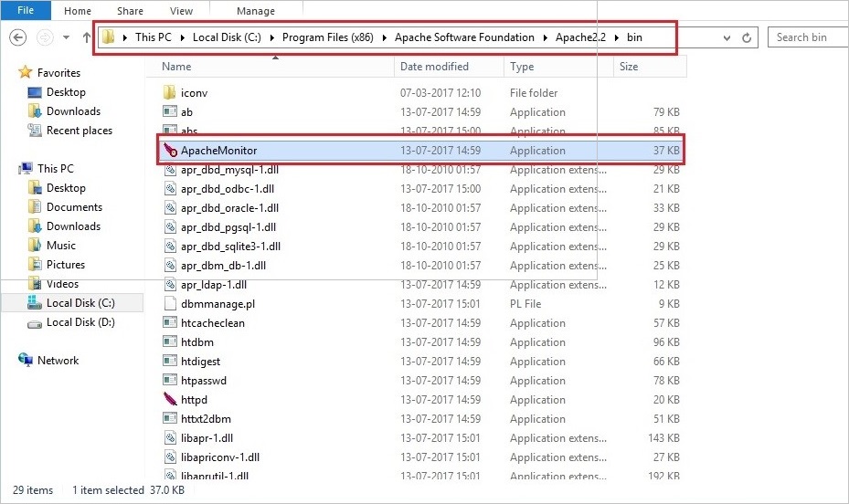This screenshot has width=849, height=504.
Task: Click the httxt2dbm application icon
Action: (x=169, y=418)
